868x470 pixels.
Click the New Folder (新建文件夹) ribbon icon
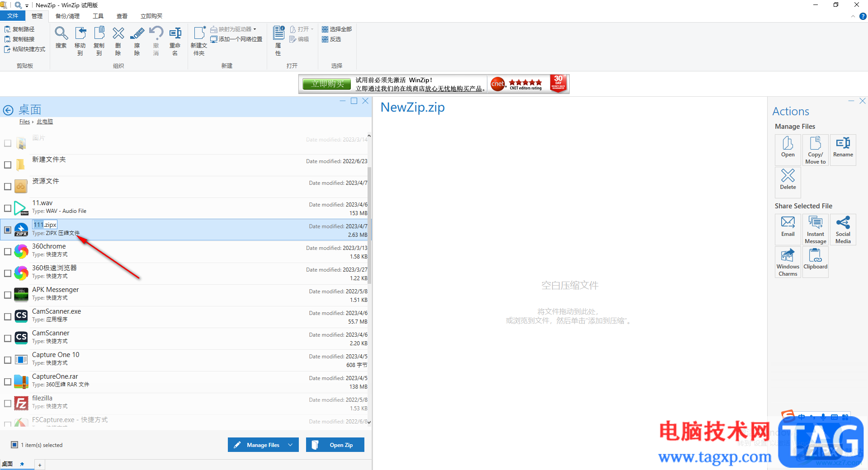tap(199, 41)
